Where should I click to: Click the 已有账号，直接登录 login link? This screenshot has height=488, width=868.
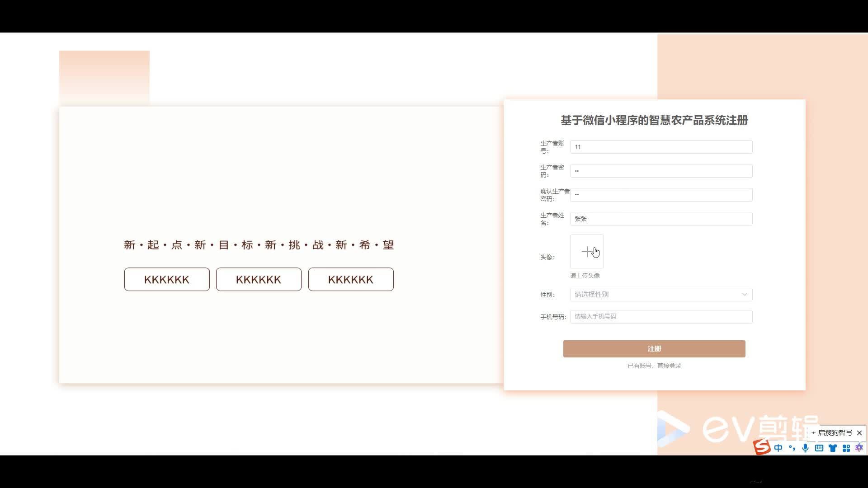click(654, 366)
